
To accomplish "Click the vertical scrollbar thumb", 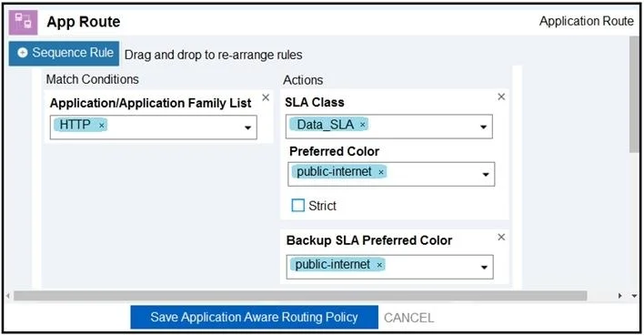I will 635,95.
